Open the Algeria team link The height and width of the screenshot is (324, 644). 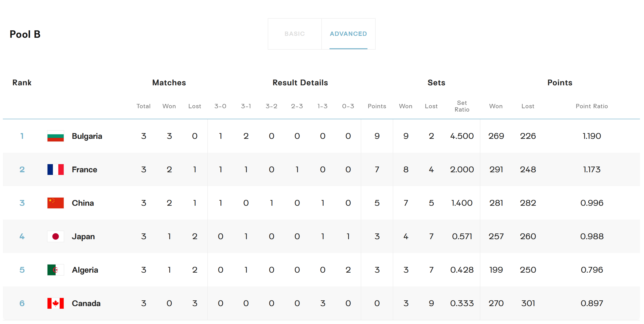coord(85,270)
